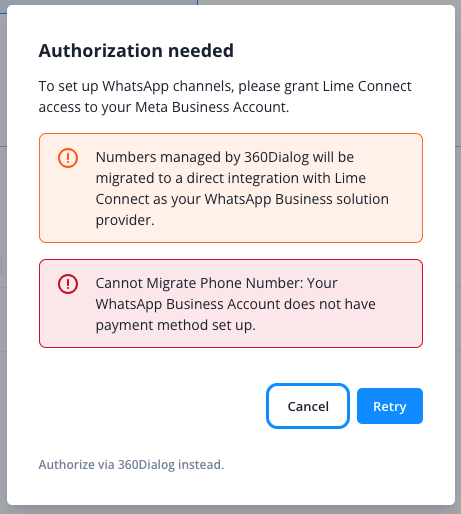
Task: Click the Lime Connect name in the description
Action: (x=367, y=86)
